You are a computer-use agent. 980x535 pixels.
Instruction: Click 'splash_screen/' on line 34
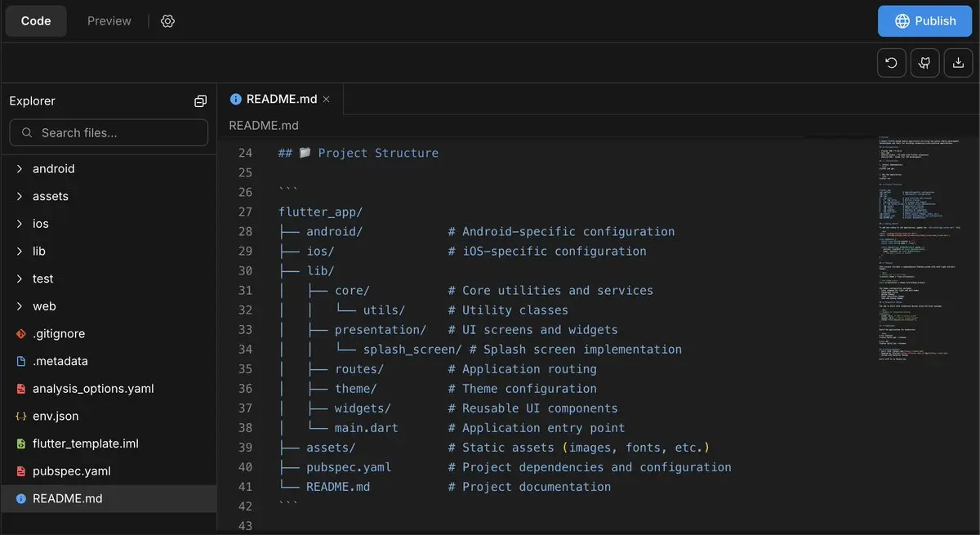pos(412,349)
